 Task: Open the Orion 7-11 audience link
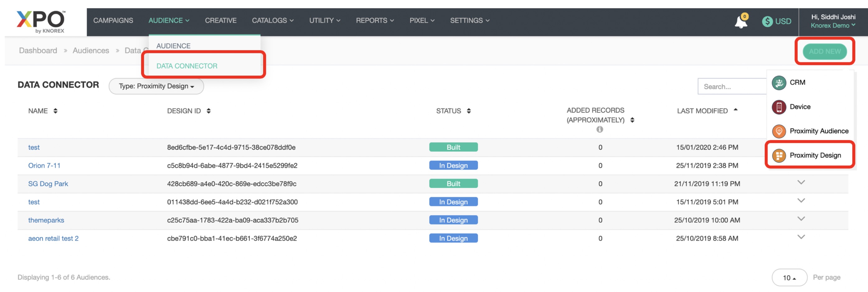pyautogui.click(x=44, y=166)
